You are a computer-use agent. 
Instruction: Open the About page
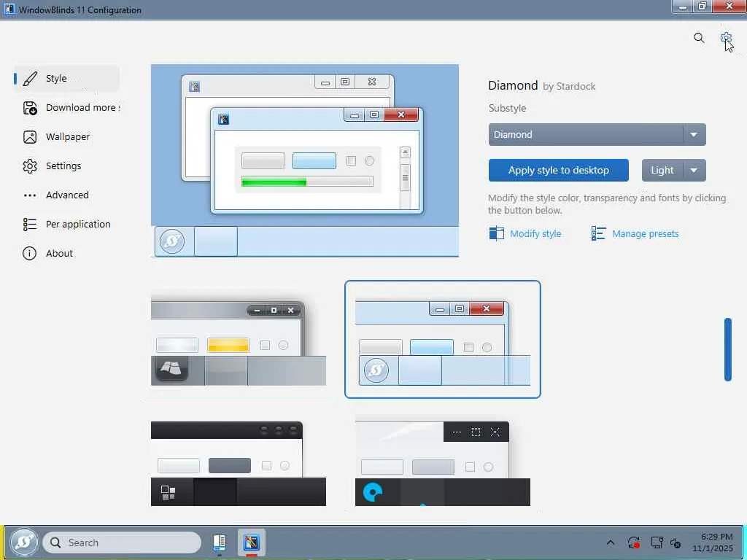66,253
